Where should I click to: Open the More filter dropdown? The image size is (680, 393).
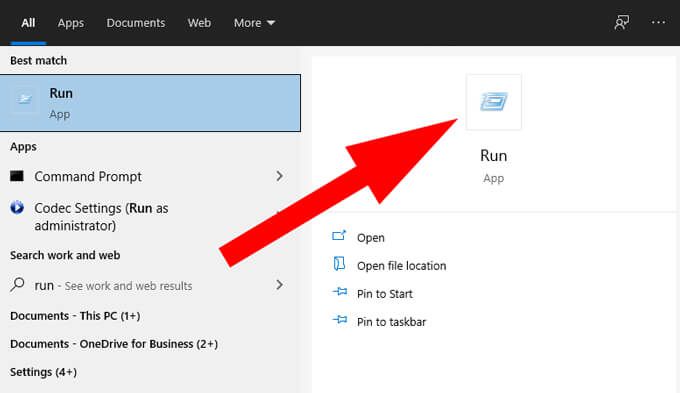pos(254,23)
